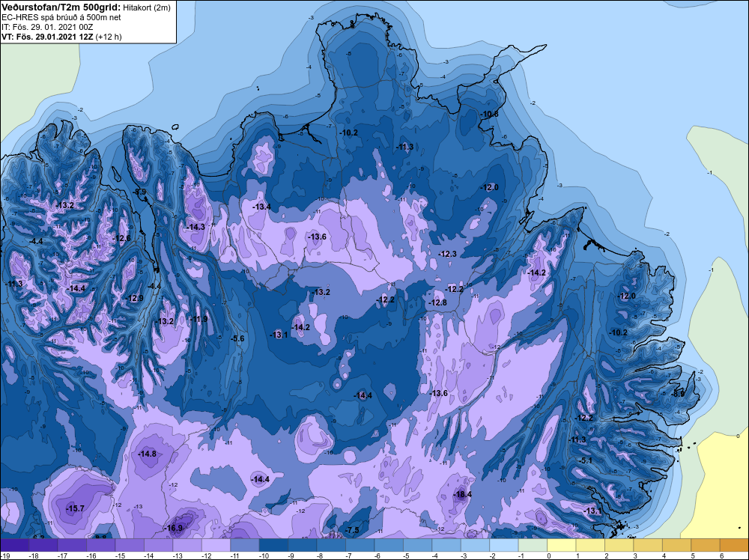749x560 pixels.
Task: Click the "-12.3" temperature value on the map
Action: click(448, 254)
